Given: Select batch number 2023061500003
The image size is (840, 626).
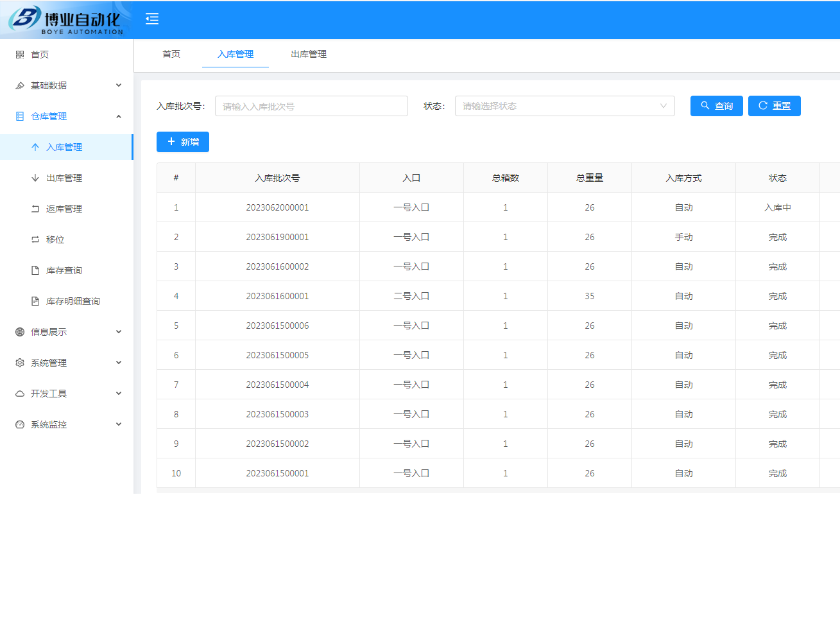Looking at the screenshot, I should (277, 414).
